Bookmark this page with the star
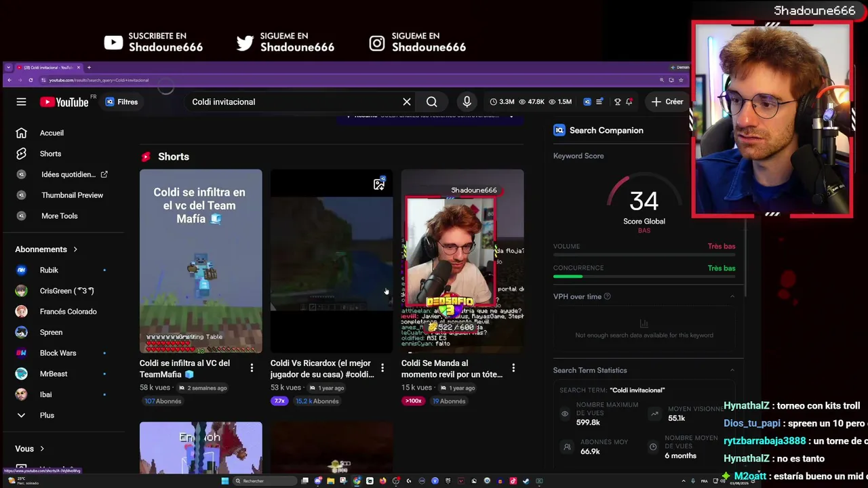The image size is (868, 488). coord(681,80)
